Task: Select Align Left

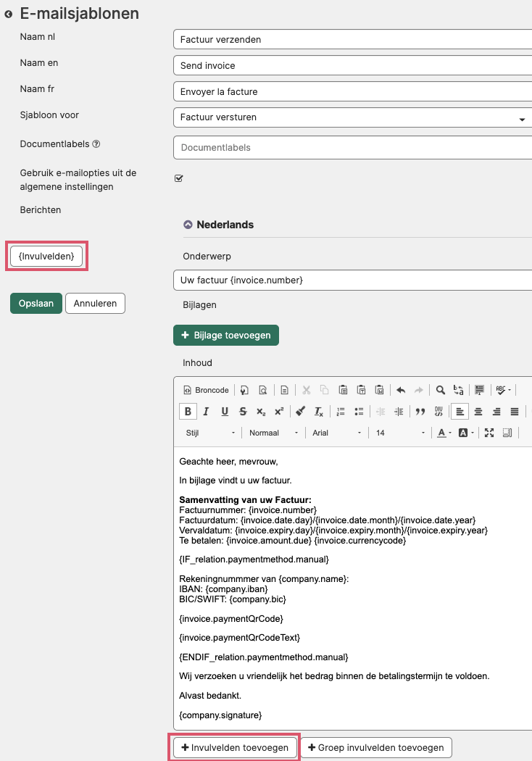Action: 460,412
